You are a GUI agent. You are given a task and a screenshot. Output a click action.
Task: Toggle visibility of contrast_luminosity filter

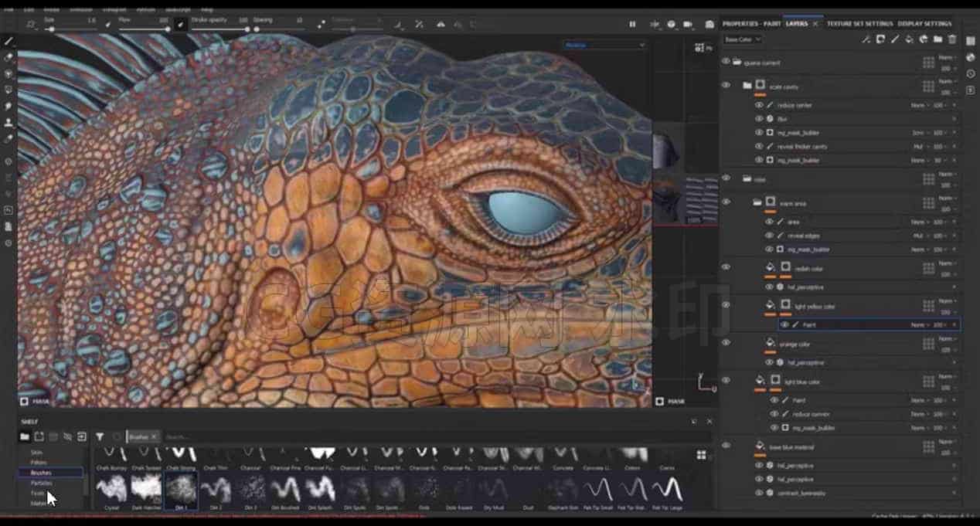(x=759, y=493)
